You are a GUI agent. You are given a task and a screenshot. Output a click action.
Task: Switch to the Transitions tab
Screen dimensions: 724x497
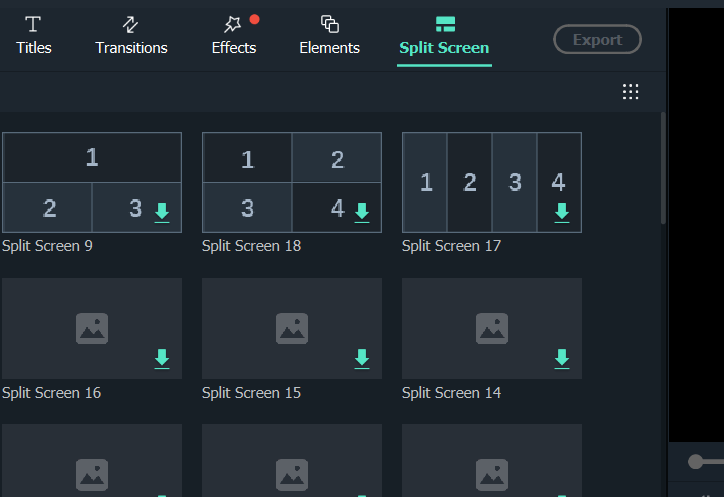pyautogui.click(x=131, y=35)
